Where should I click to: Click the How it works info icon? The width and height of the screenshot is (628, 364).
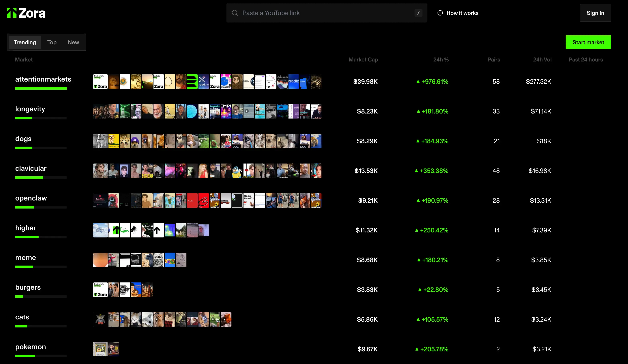point(440,13)
